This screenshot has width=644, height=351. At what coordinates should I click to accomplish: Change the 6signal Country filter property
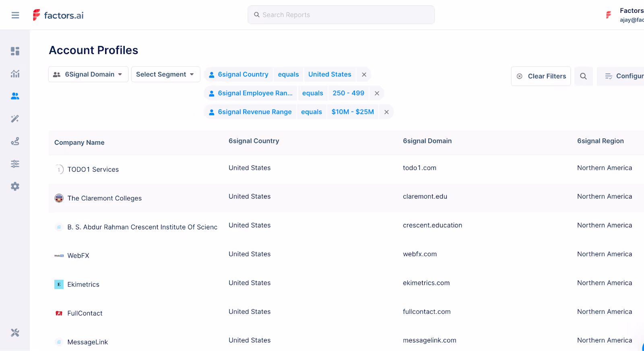click(x=239, y=75)
